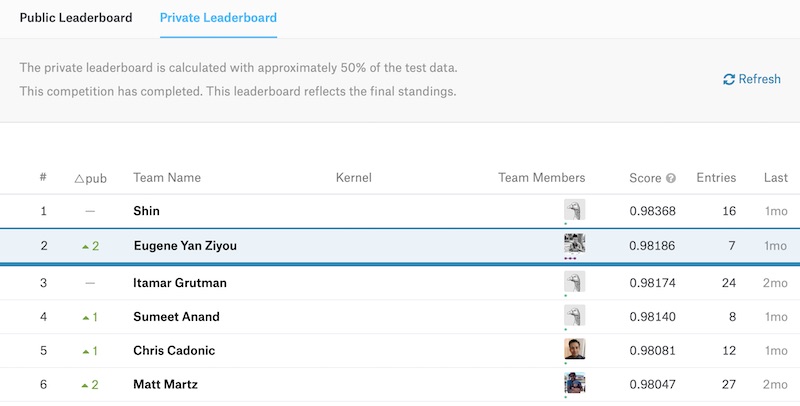Click the Matt Martz team name
Image resolution: width=800 pixels, height=406 pixels.
coord(166,384)
